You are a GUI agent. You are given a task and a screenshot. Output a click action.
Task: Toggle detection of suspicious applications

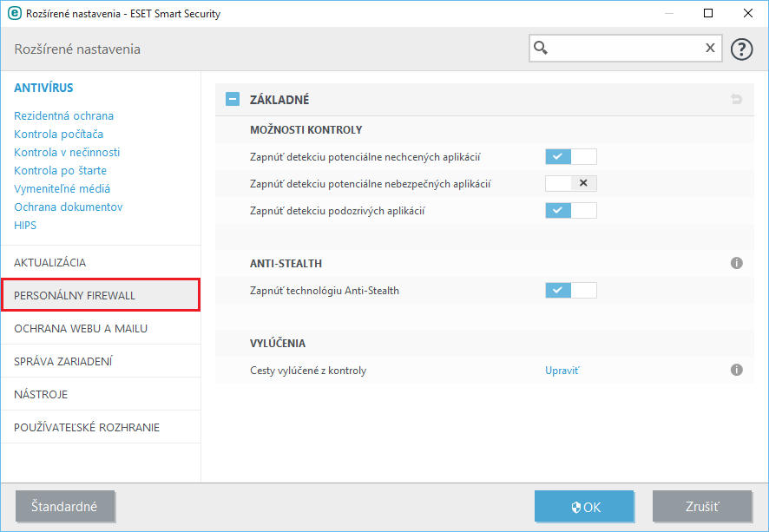click(x=570, y=210)
